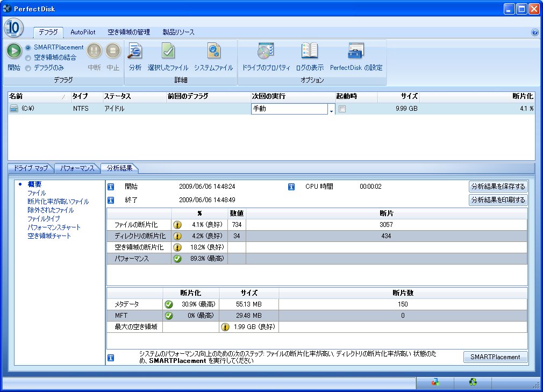Click 分析結果を印刷する button

point(498,200)
